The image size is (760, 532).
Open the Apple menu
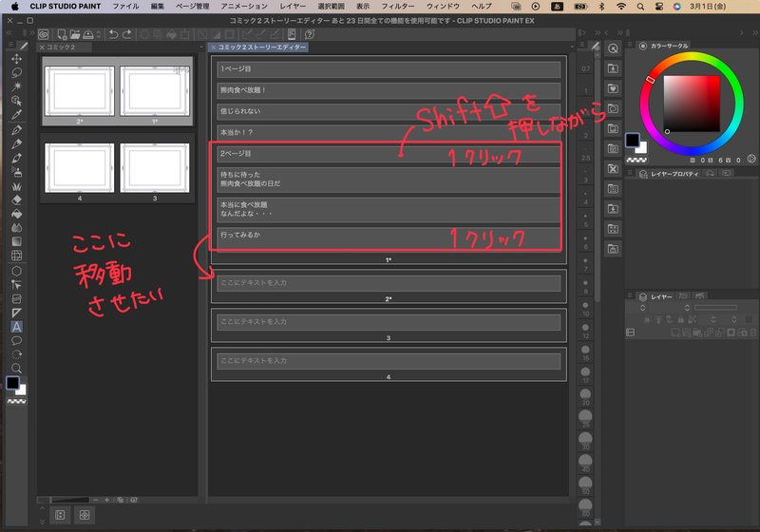click(x=14, y=7)
